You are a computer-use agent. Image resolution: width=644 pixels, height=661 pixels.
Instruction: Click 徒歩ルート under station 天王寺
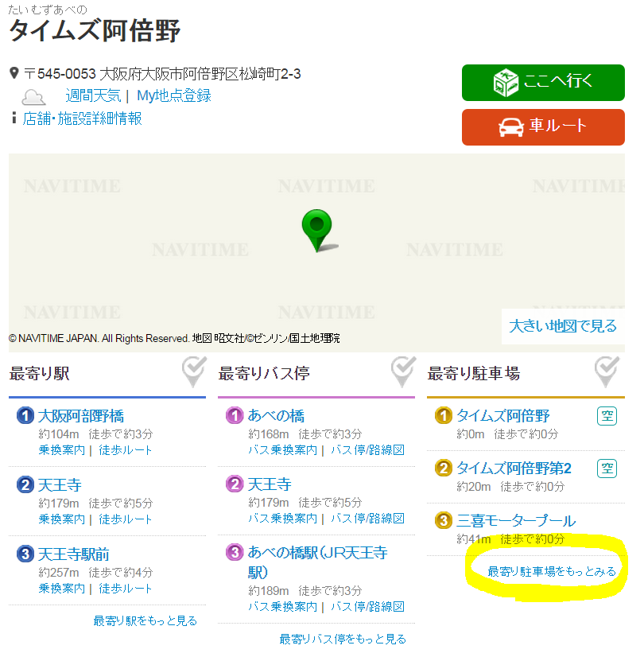pos(125,519)
